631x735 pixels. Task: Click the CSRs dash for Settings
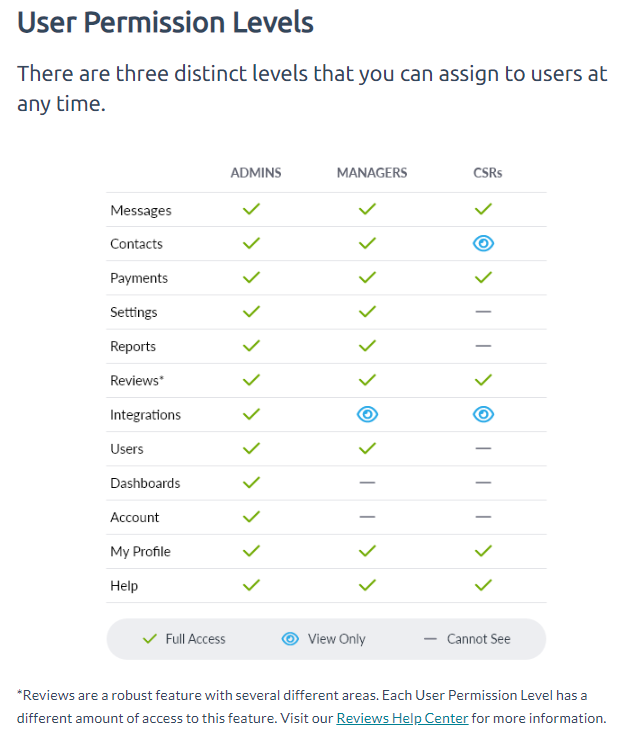(x=483, y=312)
